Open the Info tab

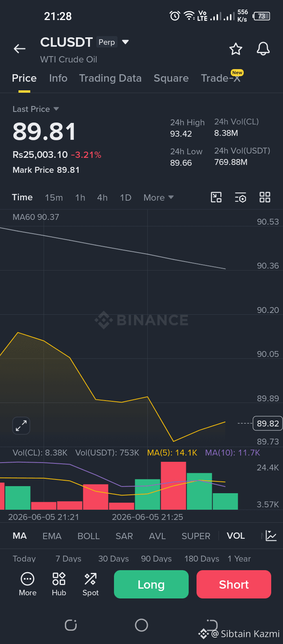click(x=58, y=78)
